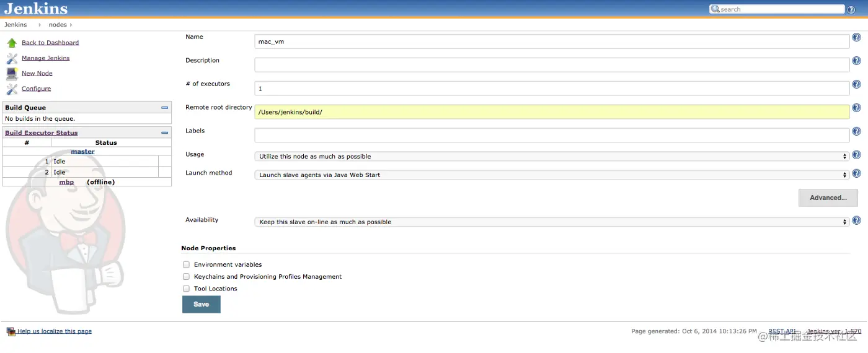Viewport: 868px width, 353px height.
Task: Open help for the Description field
Action: tap(856, 61)
